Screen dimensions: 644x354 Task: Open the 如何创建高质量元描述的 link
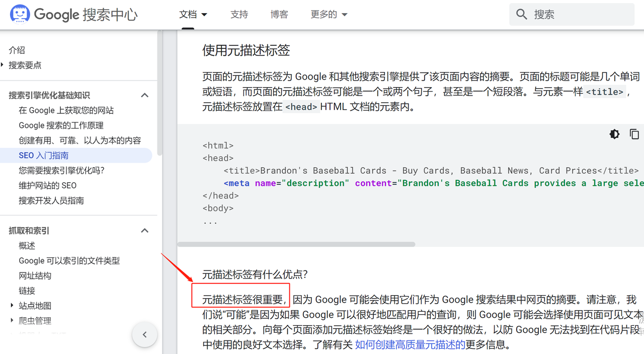[x=410, y=344]
